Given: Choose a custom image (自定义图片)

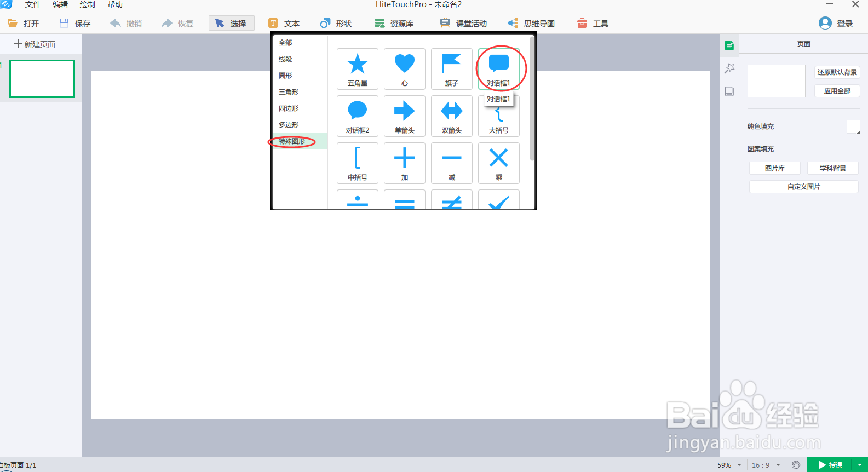Looking at the screenshot, I should pos(804,187).
